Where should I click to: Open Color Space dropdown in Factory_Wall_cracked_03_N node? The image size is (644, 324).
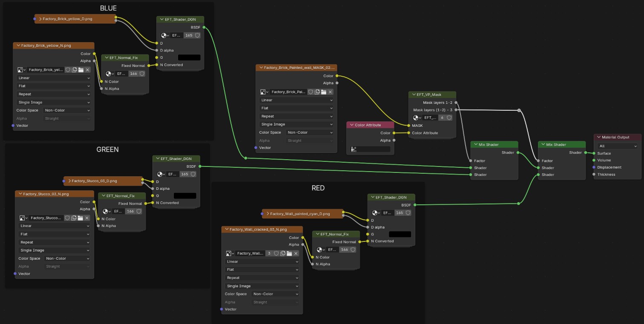tap(275, 294)
